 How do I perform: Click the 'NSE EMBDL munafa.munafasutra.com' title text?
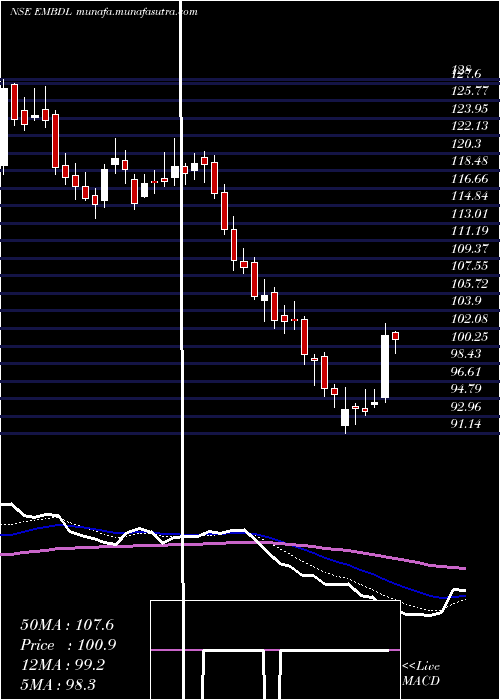click(x=104, y=12)
